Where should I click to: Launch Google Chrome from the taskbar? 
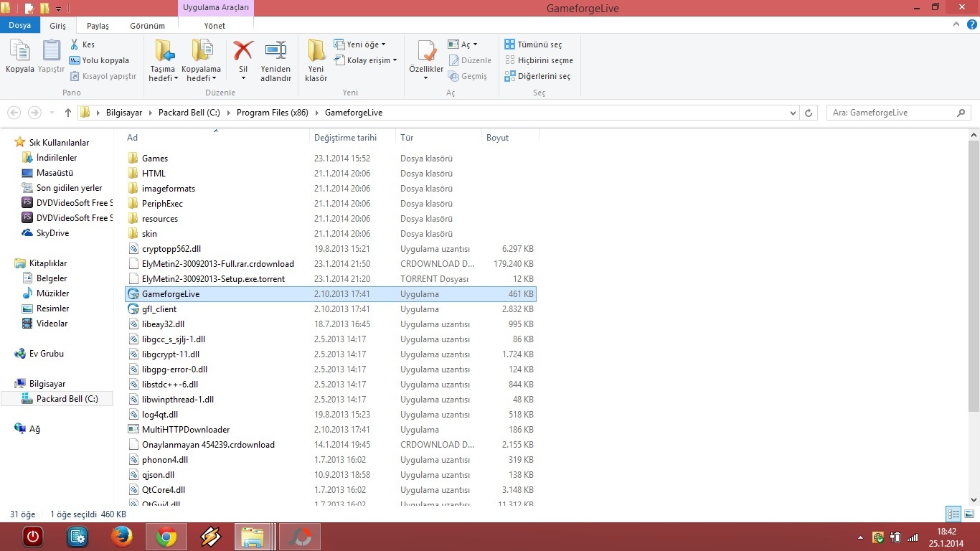[166, 537]
